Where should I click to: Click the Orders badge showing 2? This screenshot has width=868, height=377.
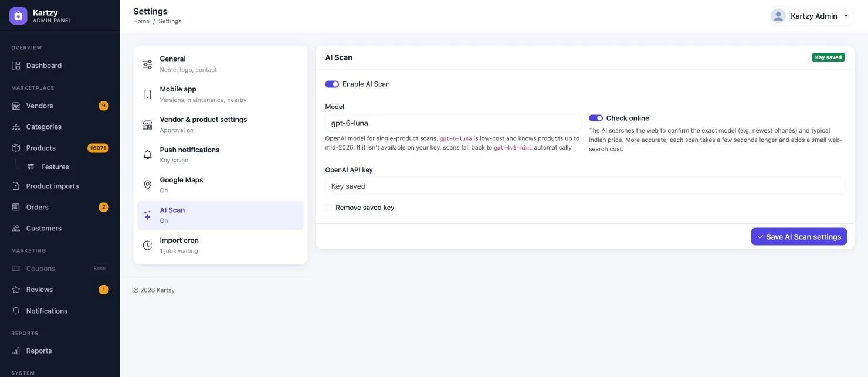tap(104, 208)
